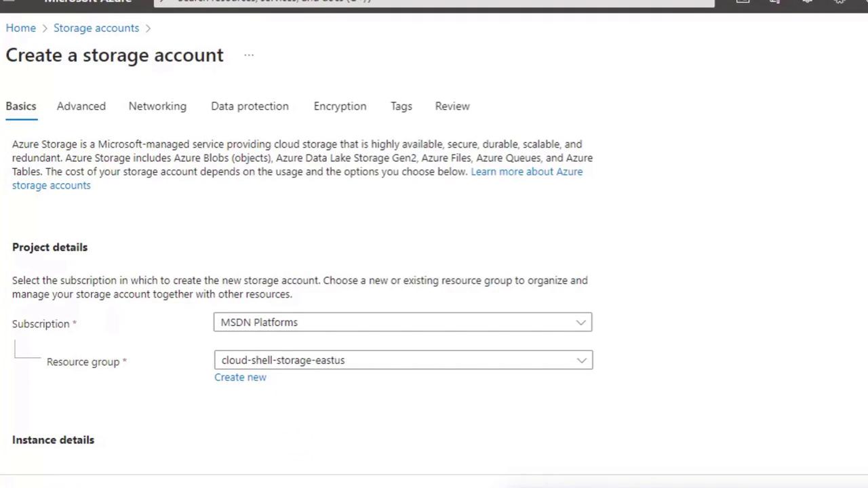Open Cloud Shell from the top bar
This screenshot has width=868, height=488.
(x=743, y=2)
